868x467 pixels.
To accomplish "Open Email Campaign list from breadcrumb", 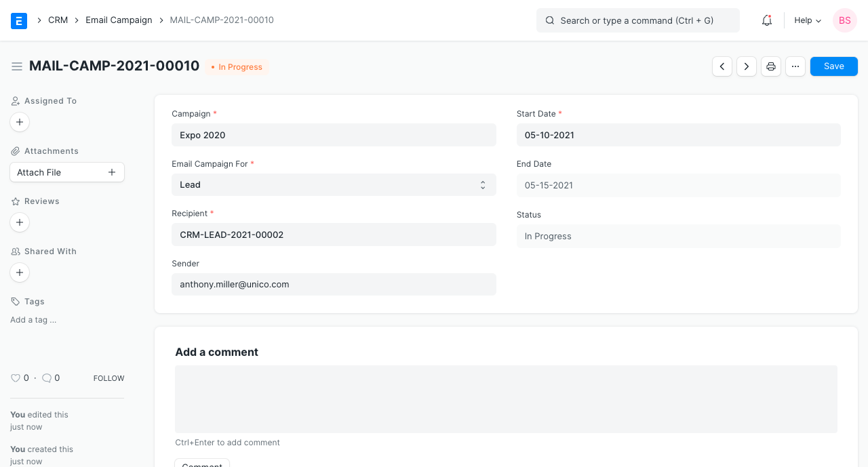I will coord(119,20).
